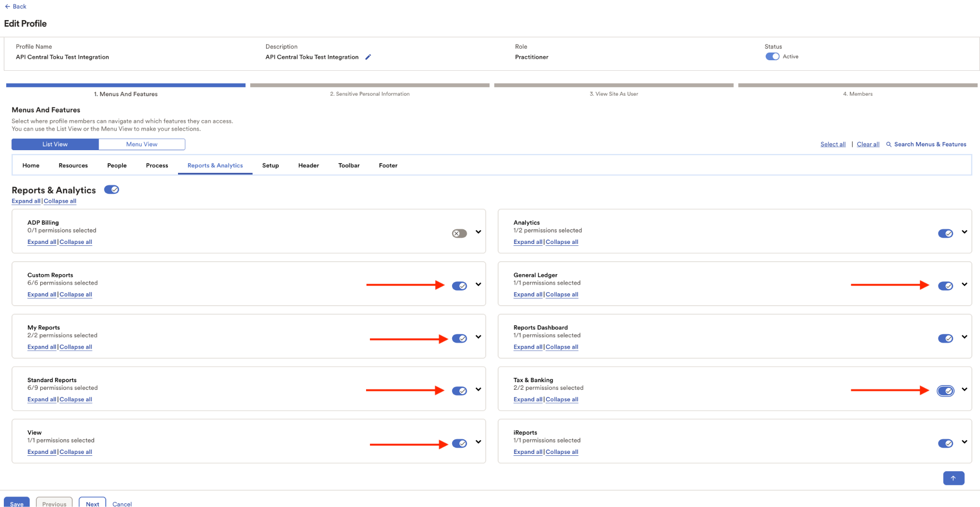
Task: Turn off Tax & Banking toggle
Action: click(946, 391)
